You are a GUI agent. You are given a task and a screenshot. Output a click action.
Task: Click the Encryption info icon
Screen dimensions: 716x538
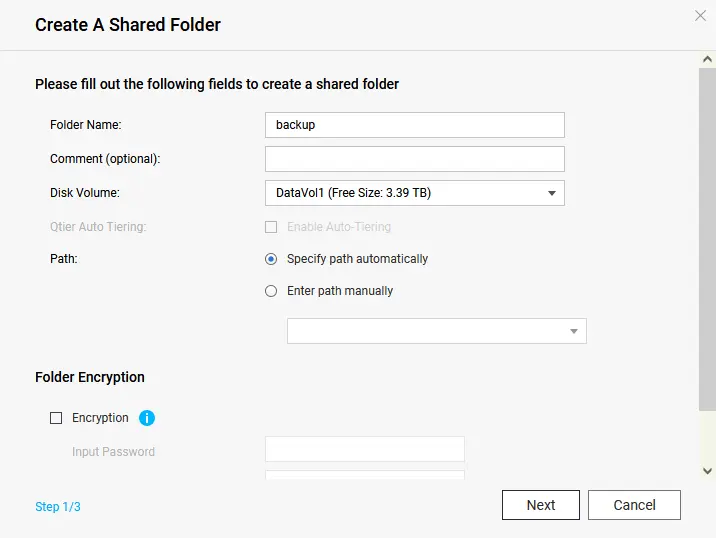click(147, 418)
